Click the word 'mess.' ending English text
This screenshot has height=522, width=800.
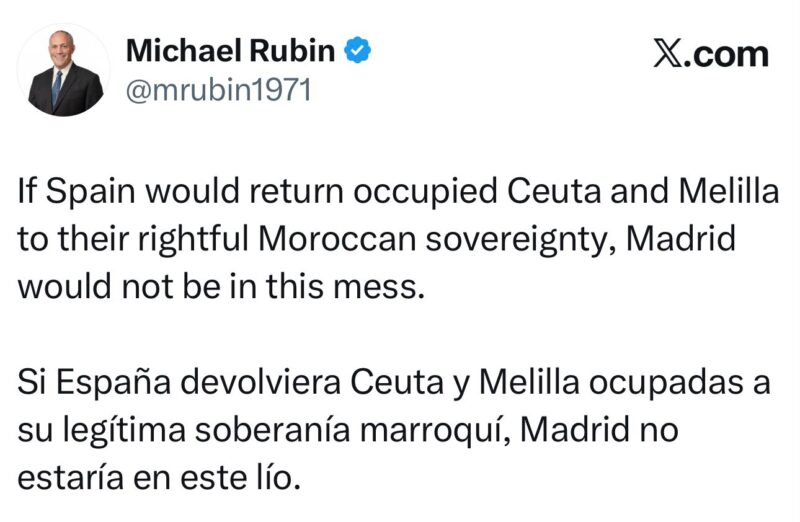[379, 286]
